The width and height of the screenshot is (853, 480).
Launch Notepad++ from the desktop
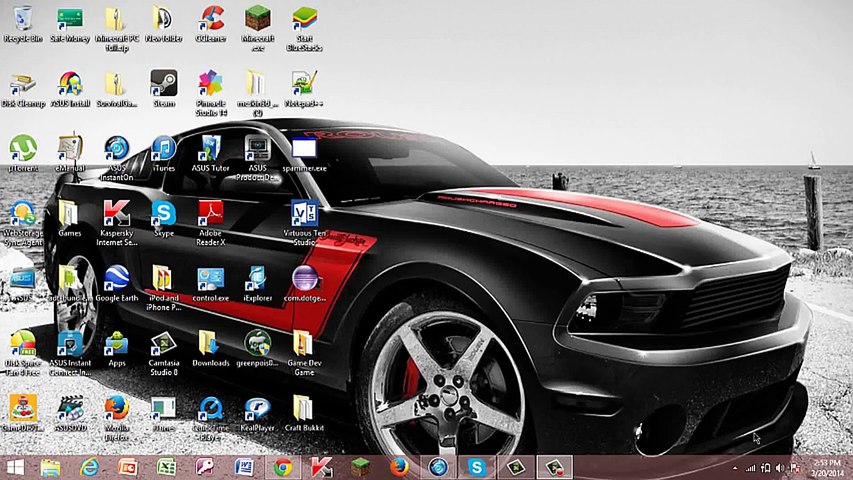click(304, 83)
